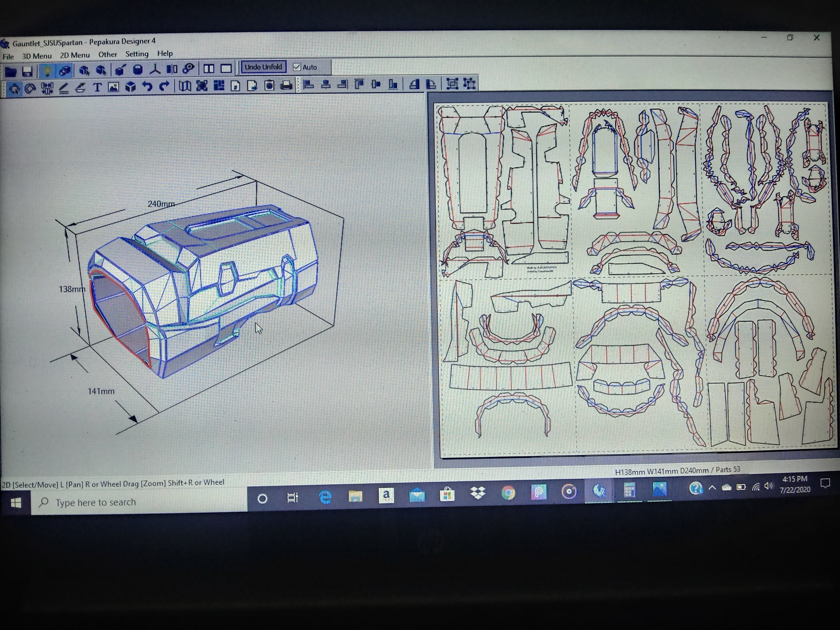Click the align vertical middle icon
Viewport: 840px width, 630px height.
[376, 84]
